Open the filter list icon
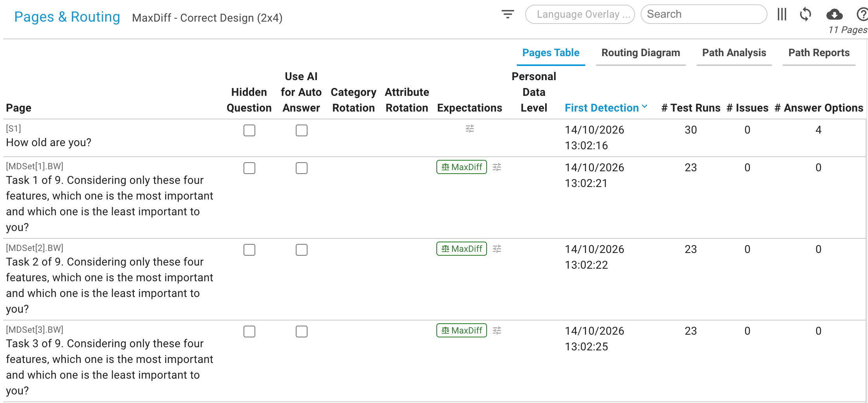The image size is (868, 403). [507, 15]
